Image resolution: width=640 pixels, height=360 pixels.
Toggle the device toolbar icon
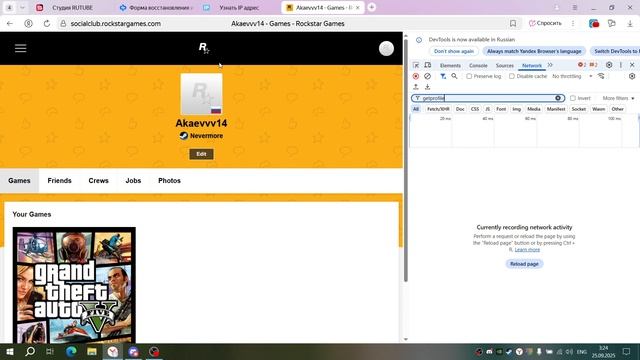pos(427,65)
